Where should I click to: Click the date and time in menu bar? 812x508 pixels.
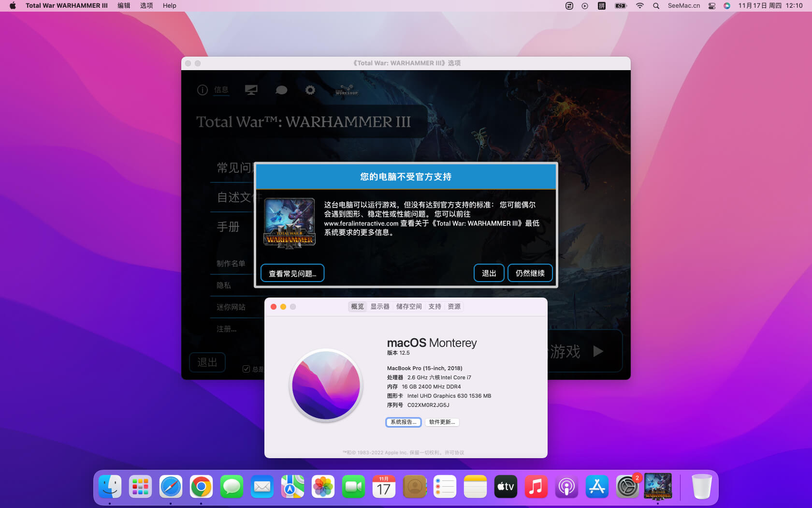pos(770,6)
